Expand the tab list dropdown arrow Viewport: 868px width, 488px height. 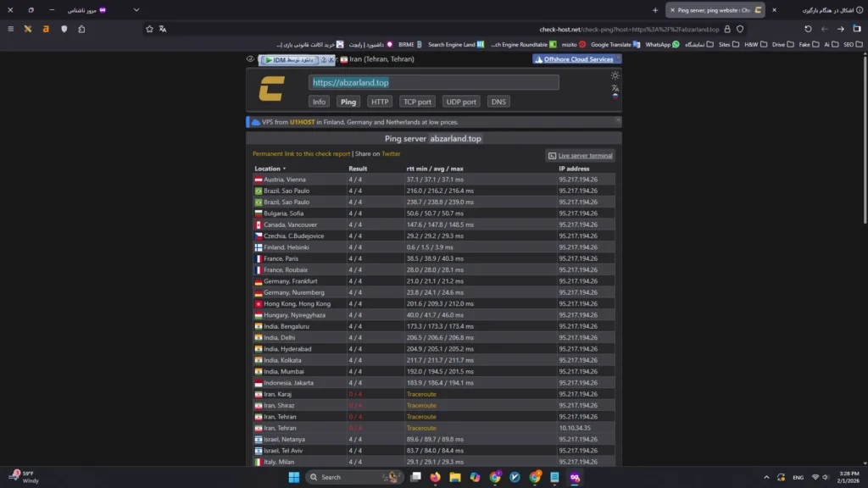tap(136, 10)
